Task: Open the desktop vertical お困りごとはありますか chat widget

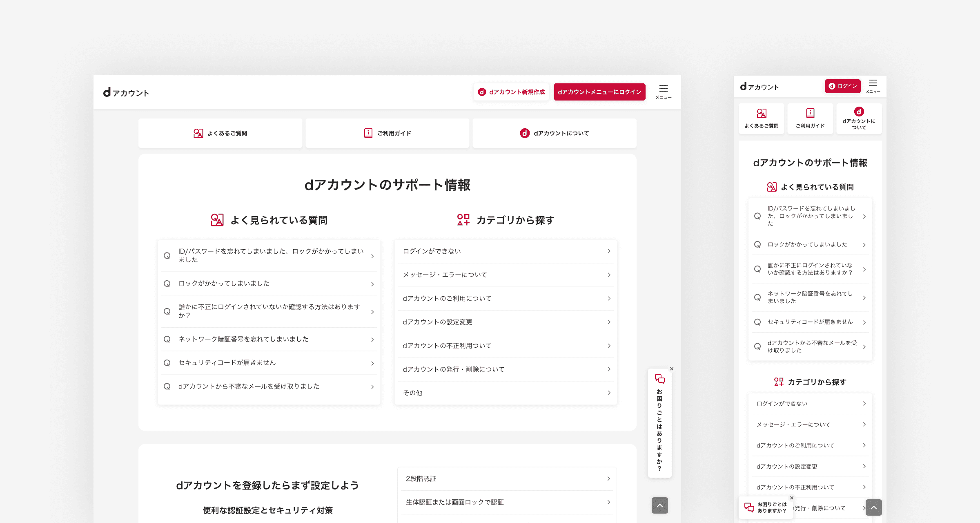Action: [659, 423]
